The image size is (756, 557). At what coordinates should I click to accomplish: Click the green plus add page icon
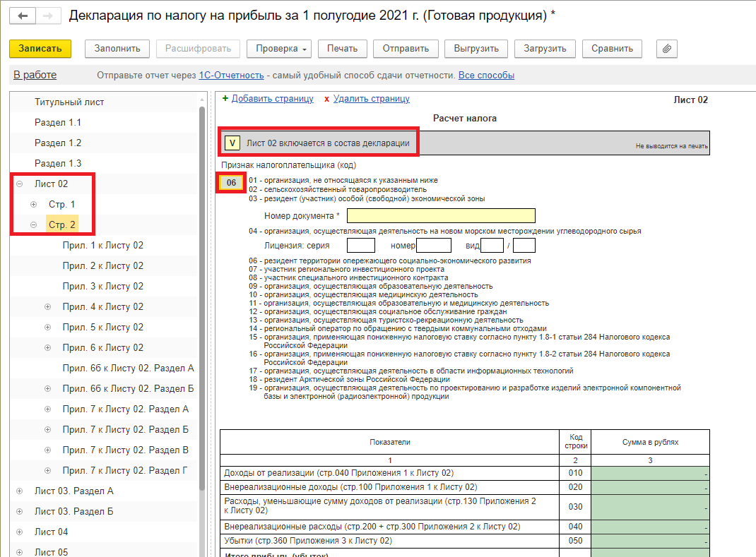pos(225,99)
